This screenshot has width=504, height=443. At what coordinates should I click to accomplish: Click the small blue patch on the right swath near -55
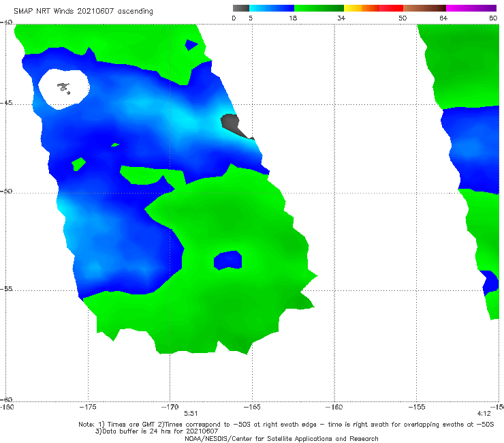tap(490, 282)
